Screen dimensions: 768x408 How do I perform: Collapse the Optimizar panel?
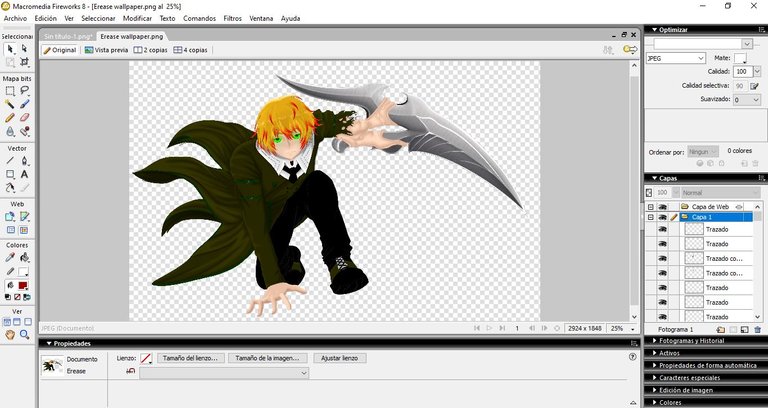[654, 30]
